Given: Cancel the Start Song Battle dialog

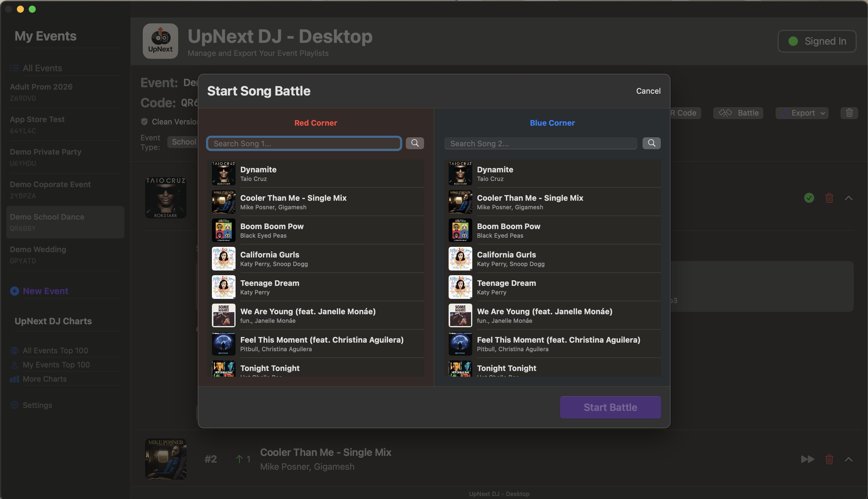Looking at the screenshot, I should coord(648,91).
